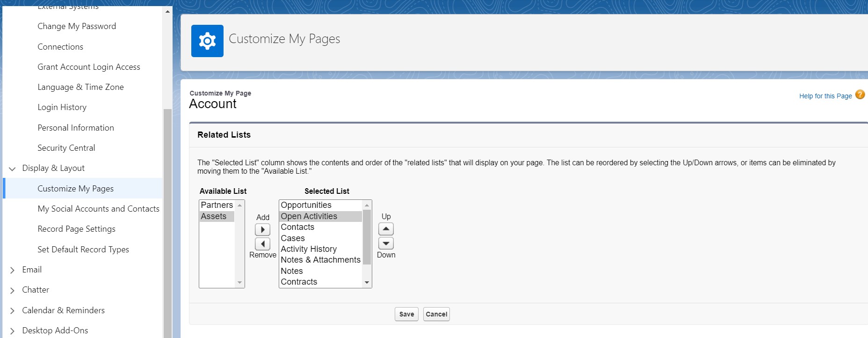Screen dimensions: 868x338
Task: Open My Social Accounts and Contacts
Action: coord(98,209)
